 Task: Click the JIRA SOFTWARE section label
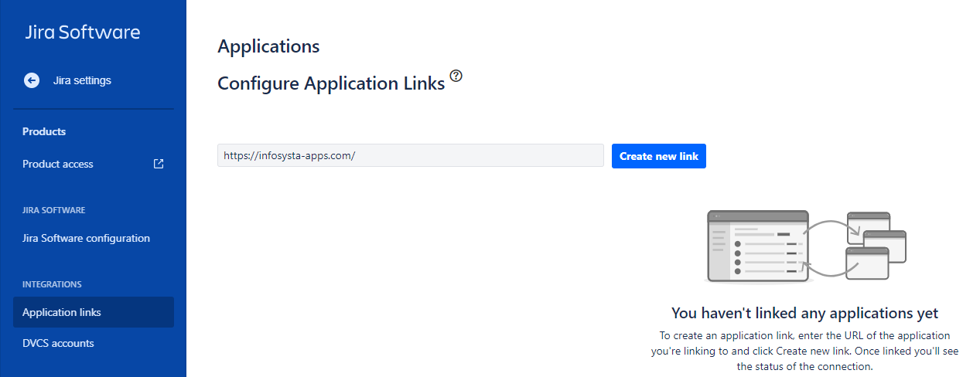54,210
